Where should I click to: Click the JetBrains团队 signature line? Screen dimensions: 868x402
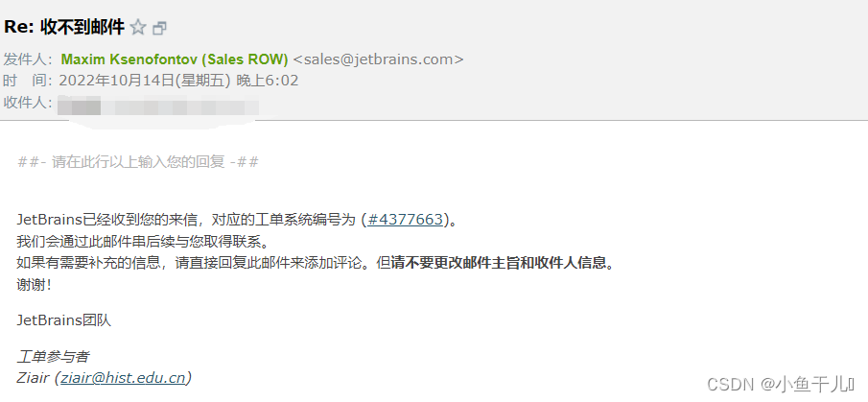(63, 320)
